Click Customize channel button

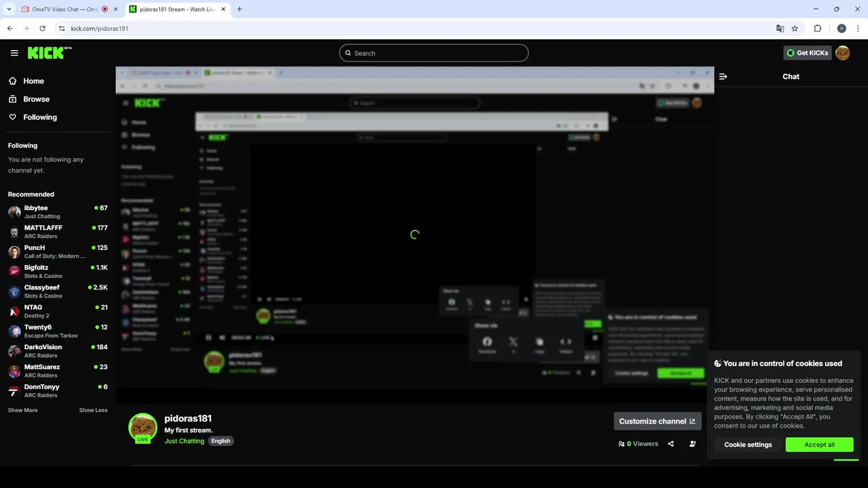click(x=658, y=421)
